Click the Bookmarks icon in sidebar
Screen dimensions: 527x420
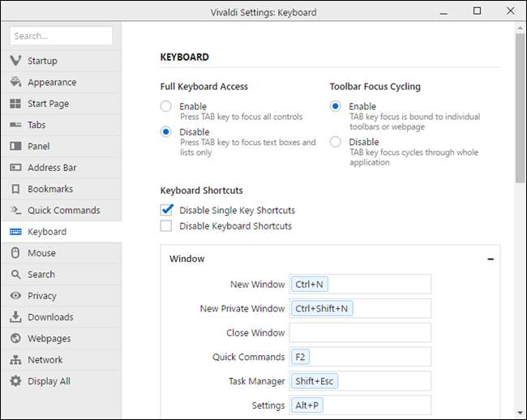coord(15,189)
